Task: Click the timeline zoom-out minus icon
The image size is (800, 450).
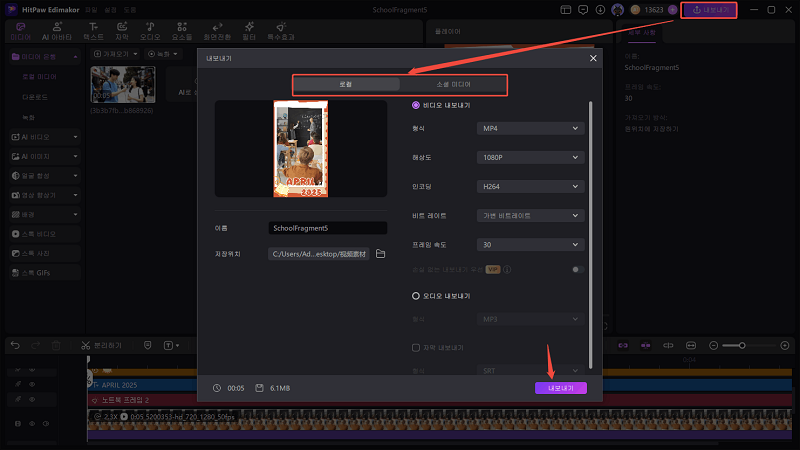Action: tap(712, 345)
